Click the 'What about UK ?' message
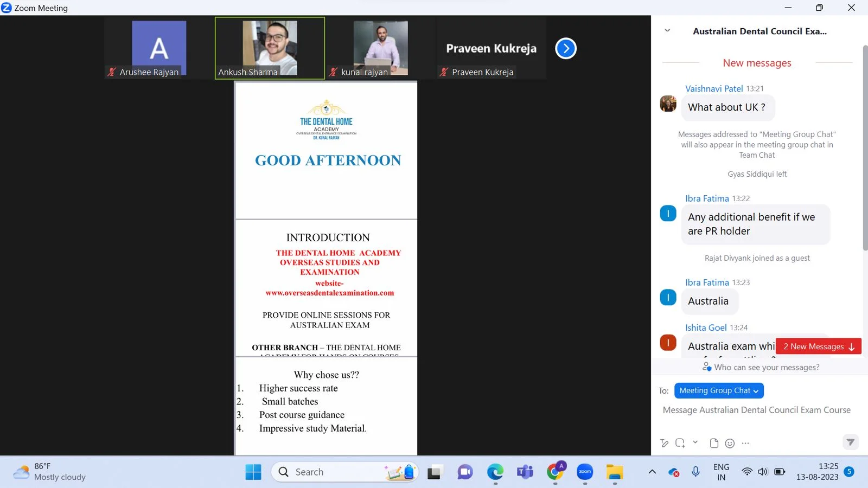Screen dimensions: 868x488 click(x=727, y=107)
